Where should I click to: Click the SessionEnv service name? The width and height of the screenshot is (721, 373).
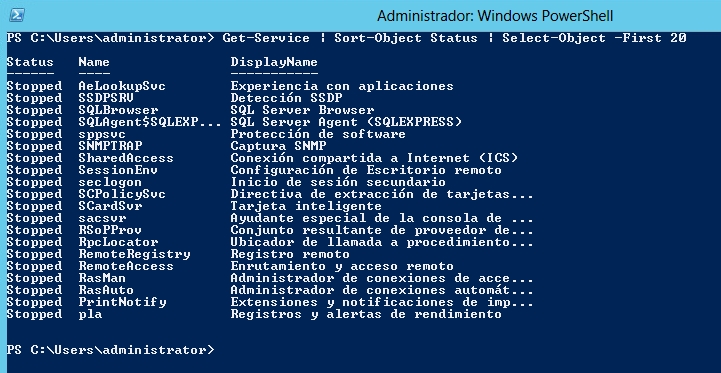tap(118, 170)
